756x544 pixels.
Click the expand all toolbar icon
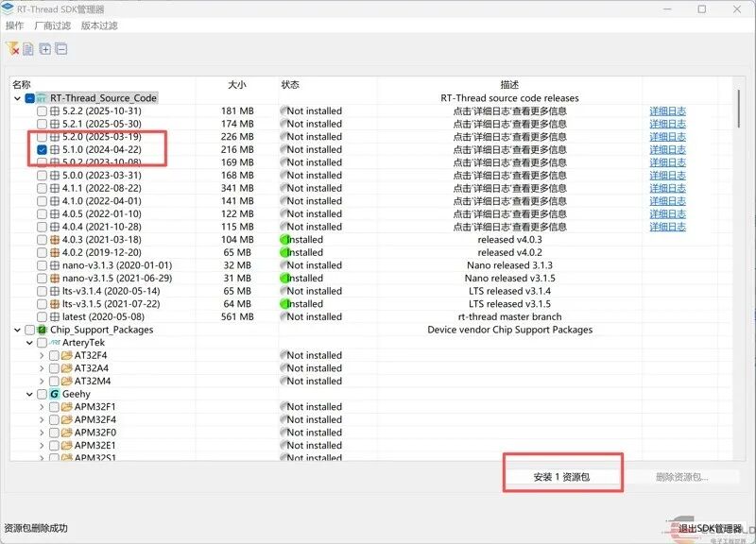pos(44,49)
